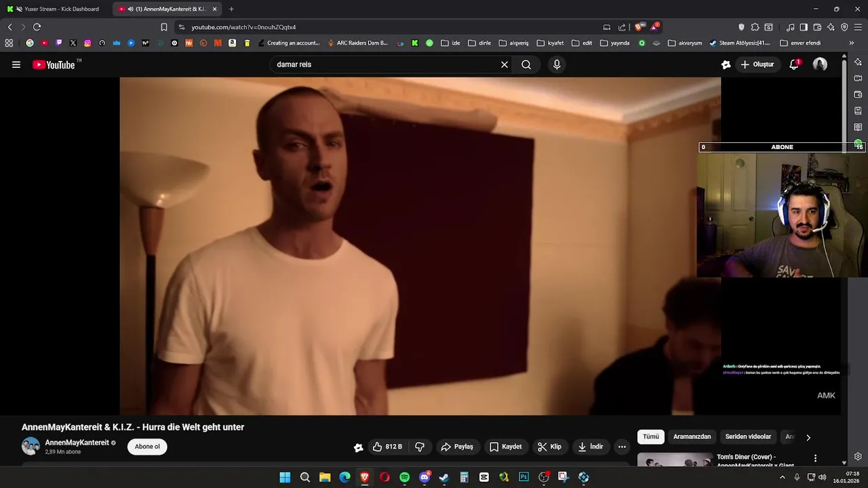Open Discord from the taskbar
Screen dimensions: 868x488
pos(425,477)
